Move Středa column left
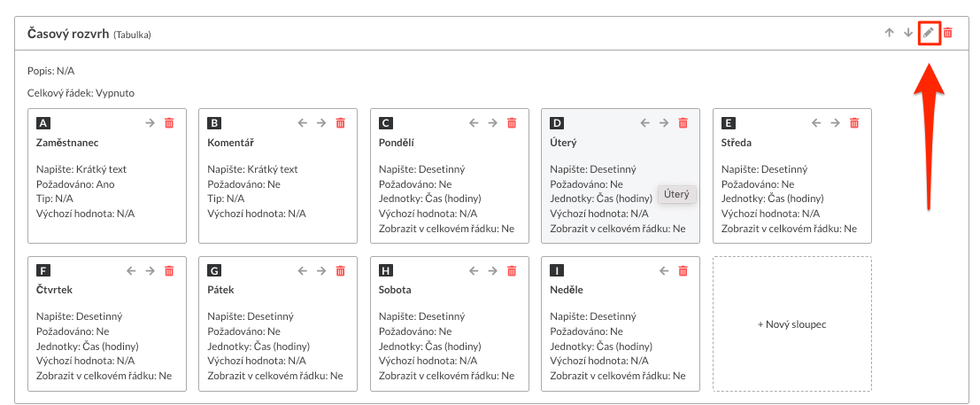This screenshot has width=980, height=405. 816,123
